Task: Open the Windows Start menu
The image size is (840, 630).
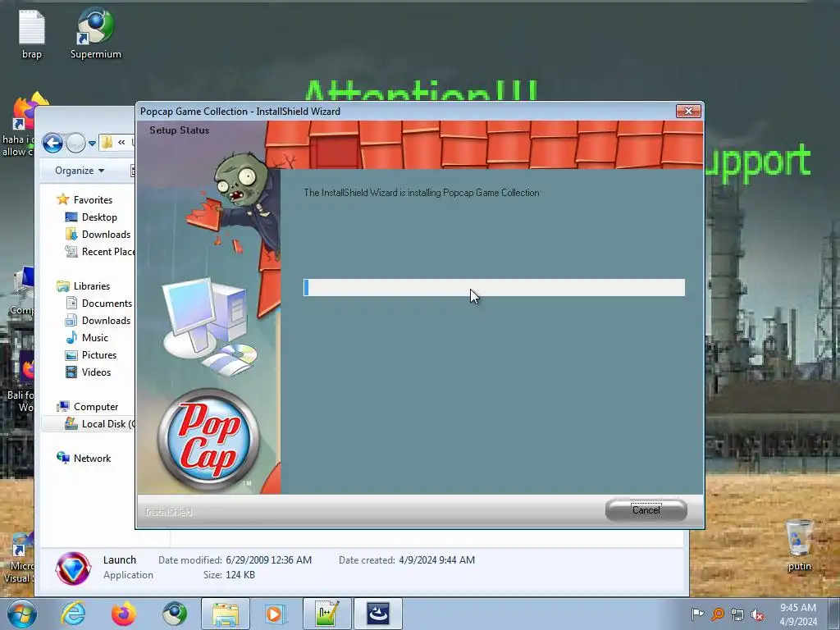Action: pyautogui.click(x=22, y=614)
